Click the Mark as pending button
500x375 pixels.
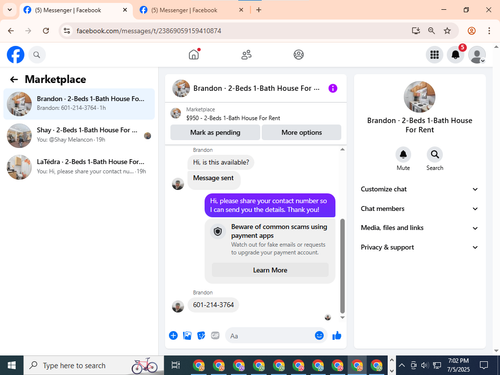[215, 132]
